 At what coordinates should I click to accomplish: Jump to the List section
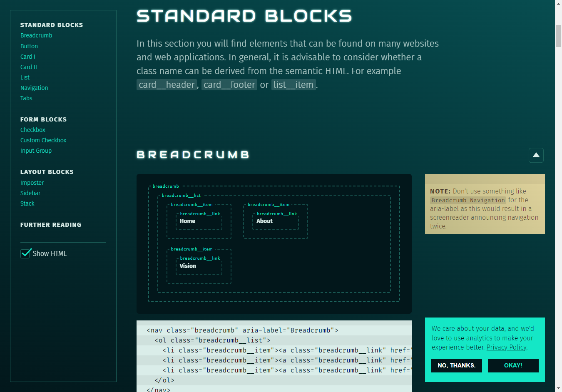(x=25, y=77)
